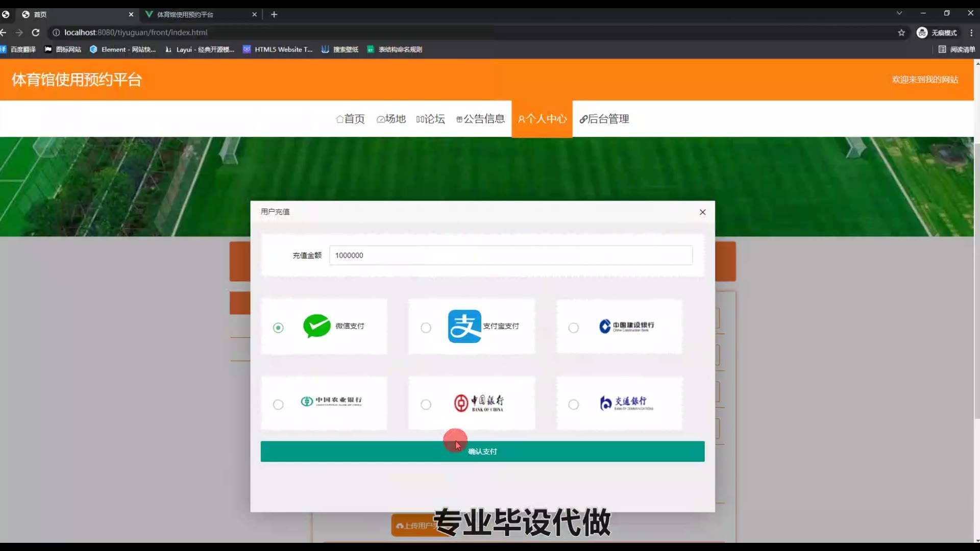Open the 后台管理 admin management link
The height and width of the screenshot is (551, 980).
click(x=604, y=119)
